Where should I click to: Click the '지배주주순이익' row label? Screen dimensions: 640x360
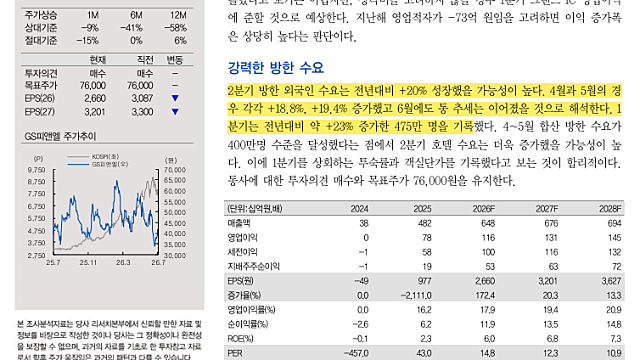(x=253, y=267)
